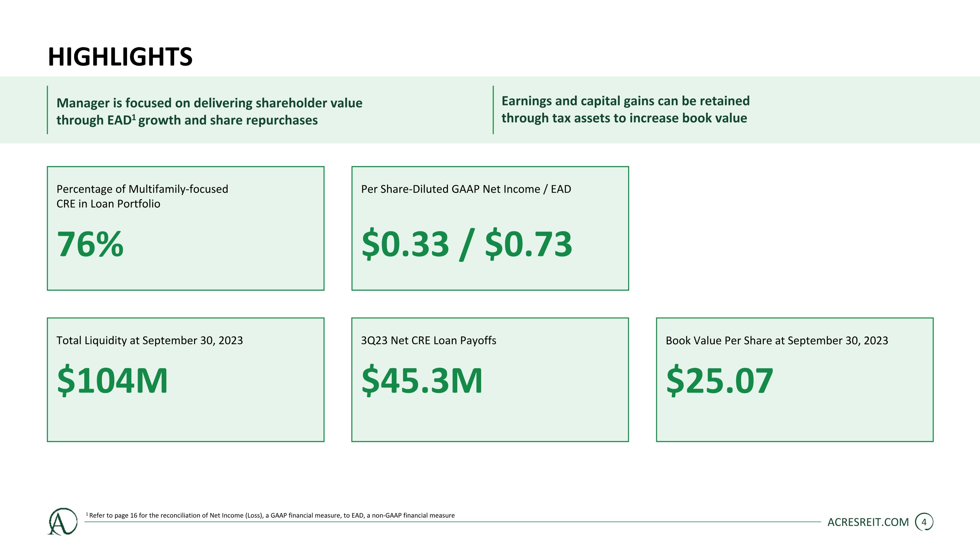
Task: Click the Earnings and capital gains statement
Action: pos(626,109)
